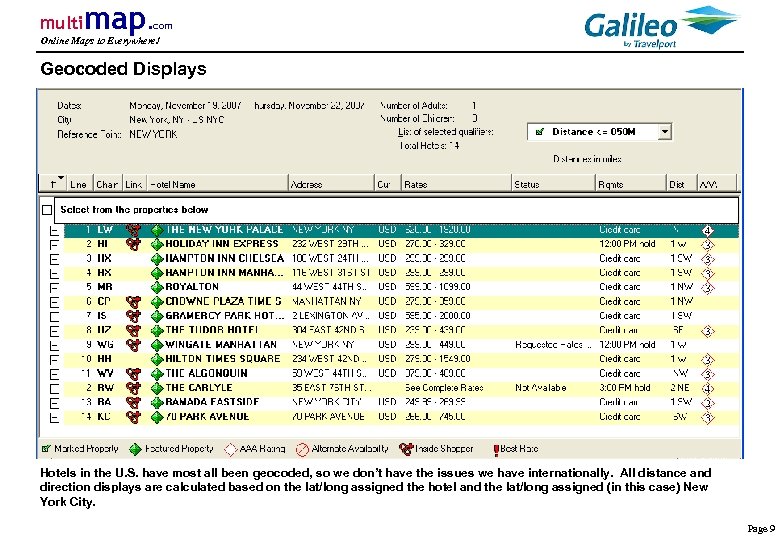Tick the Hilton Times Square row checkbox
Image resolution: width=780 pixels, height=540 pixels.
coord(54,360)
